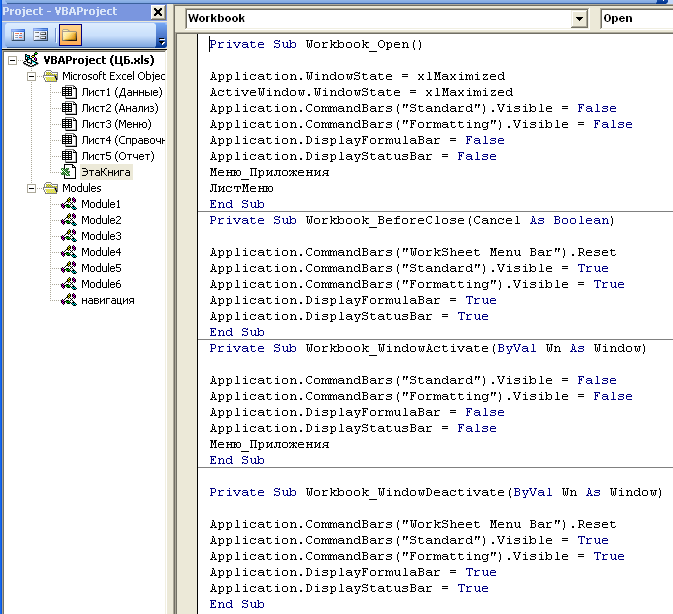This screenshot has width=673, height=614.
Task: Click the Module3 module icon
Action: (69, 236)
